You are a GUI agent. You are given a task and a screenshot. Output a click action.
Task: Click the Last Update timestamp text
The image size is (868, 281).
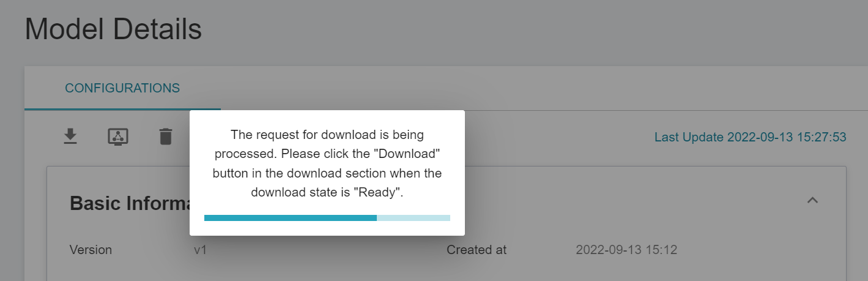(x=751, y=137)
